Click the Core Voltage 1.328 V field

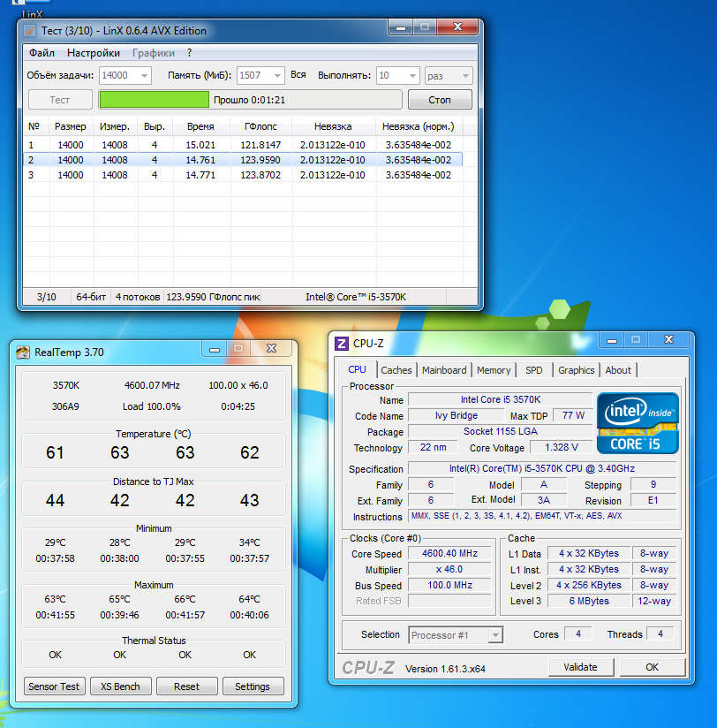561,447
